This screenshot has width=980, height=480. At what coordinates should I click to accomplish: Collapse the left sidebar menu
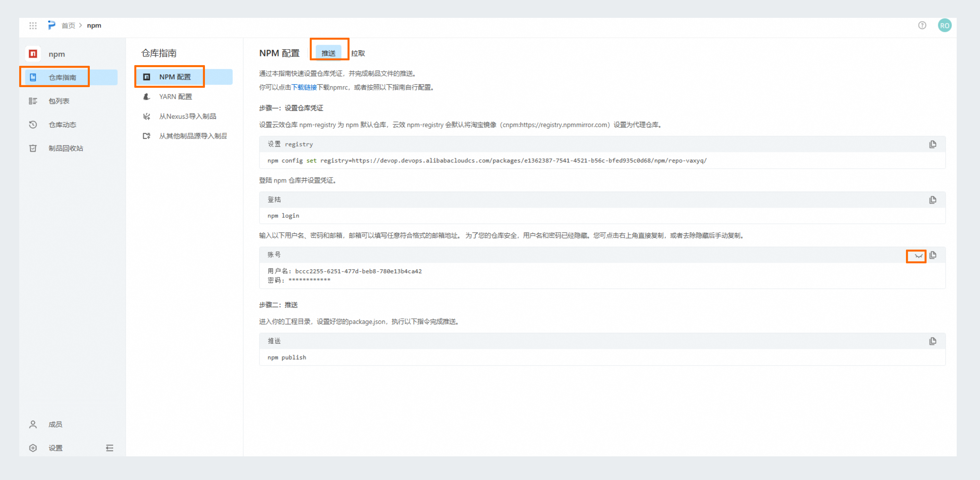110,448
